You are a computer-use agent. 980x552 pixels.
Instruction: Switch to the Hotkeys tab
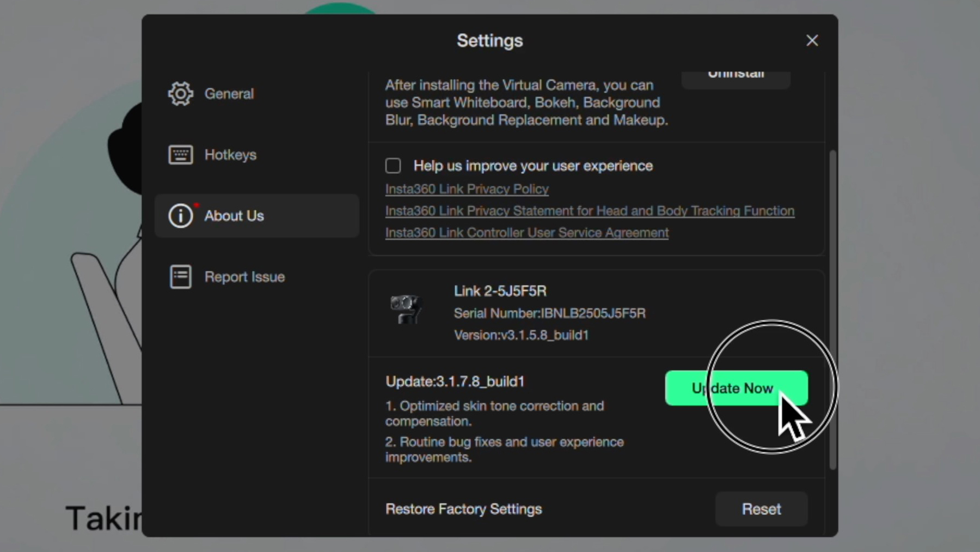256,155
